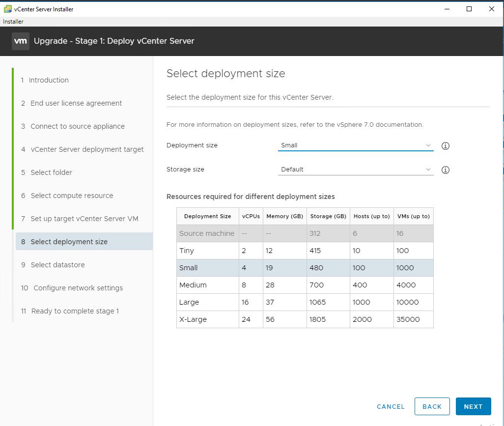The width and height of the screenshot is (504, 426).
Task: Click Source machine storage value 312
Action: coord(315,233)
